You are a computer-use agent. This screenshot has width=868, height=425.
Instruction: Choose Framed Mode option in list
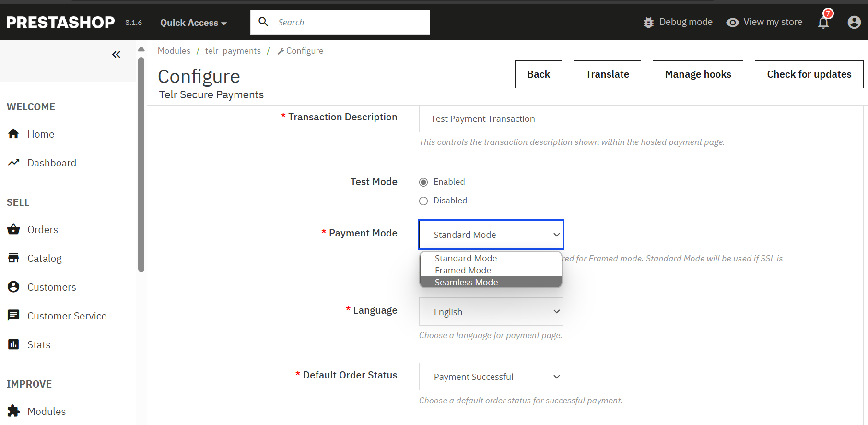[491, 271]
